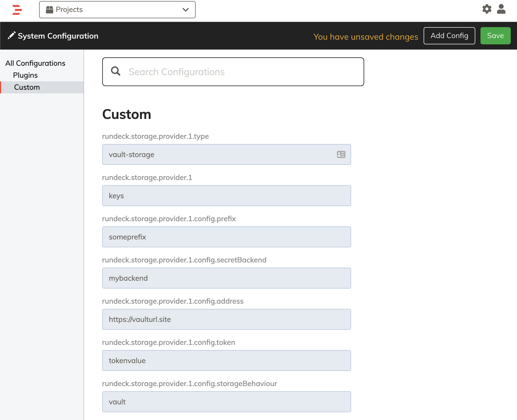The width and height of the screenshot is (517, 420).
Task: Click the tokenvalue token field
Action: (x=226, y=360)
